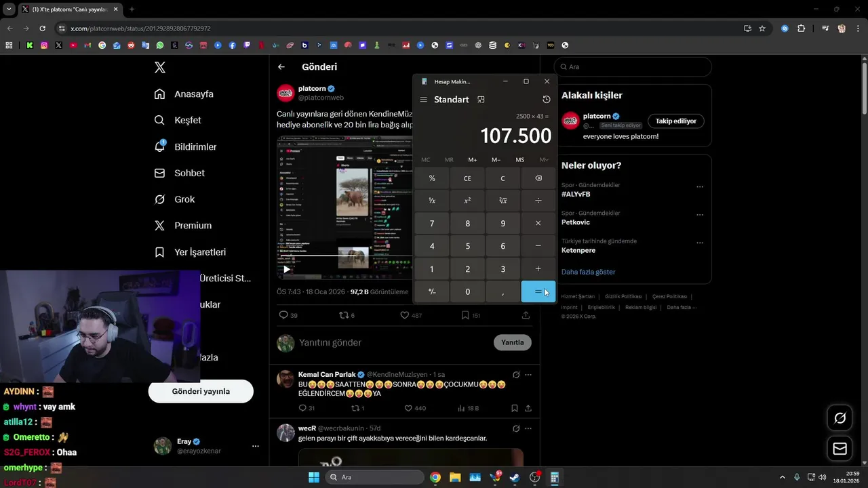This screenshot has height=488, width=868.
Task: Click calculator plus/minus sign key
Action: pos(432,291)
